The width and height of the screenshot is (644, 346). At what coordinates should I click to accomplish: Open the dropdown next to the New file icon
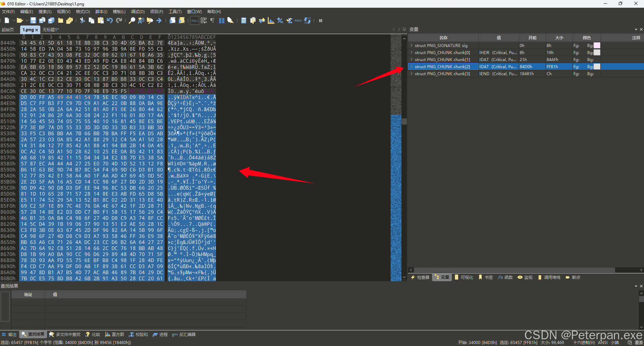click(x=13, y=21)
